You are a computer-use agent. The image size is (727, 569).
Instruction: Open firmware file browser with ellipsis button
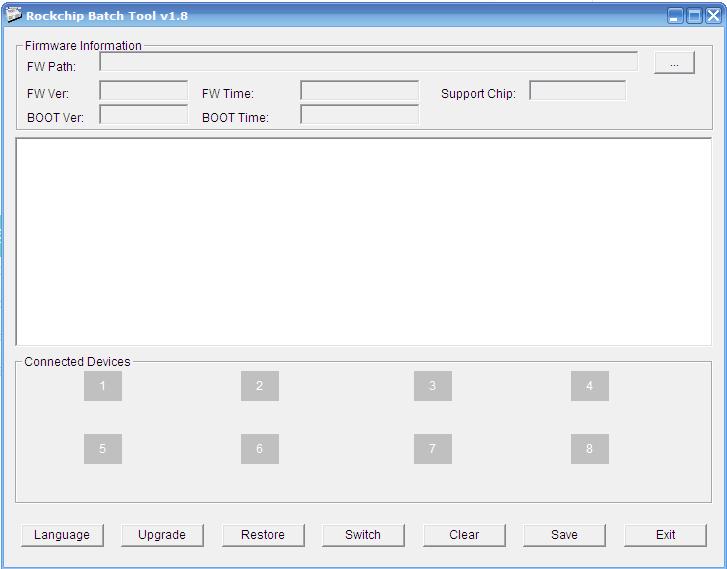pos(674,63)
